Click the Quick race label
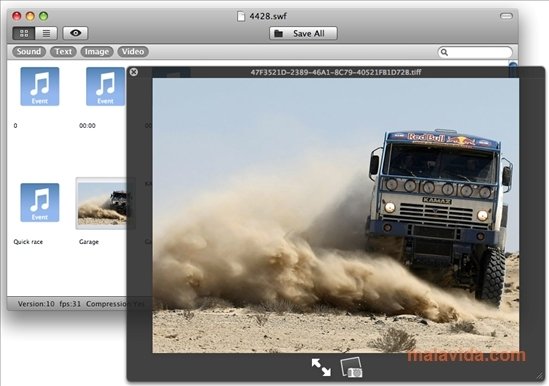The image size is (549, 386). (x=28, y=242)
